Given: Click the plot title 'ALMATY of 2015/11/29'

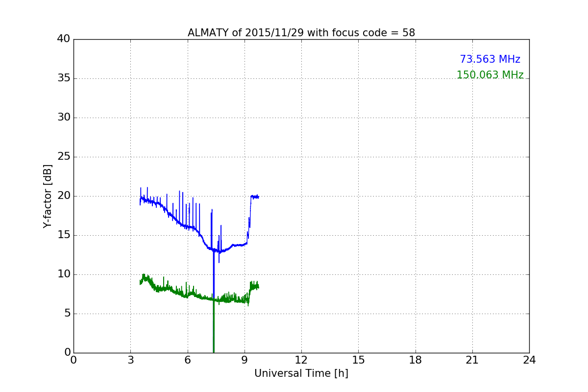Looking at the screenshot, I should pyautogui.click(x=301, y=33).
